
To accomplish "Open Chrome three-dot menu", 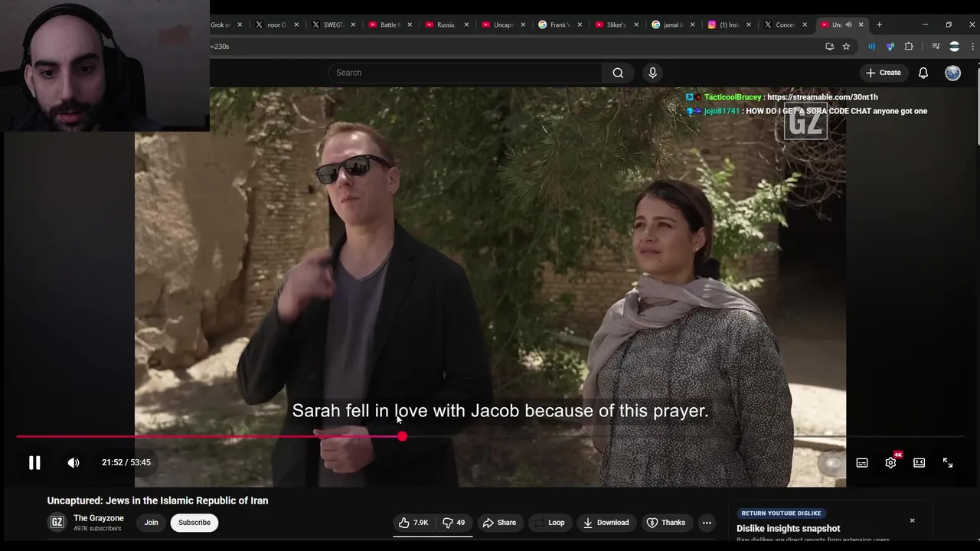I will (972, 47).
